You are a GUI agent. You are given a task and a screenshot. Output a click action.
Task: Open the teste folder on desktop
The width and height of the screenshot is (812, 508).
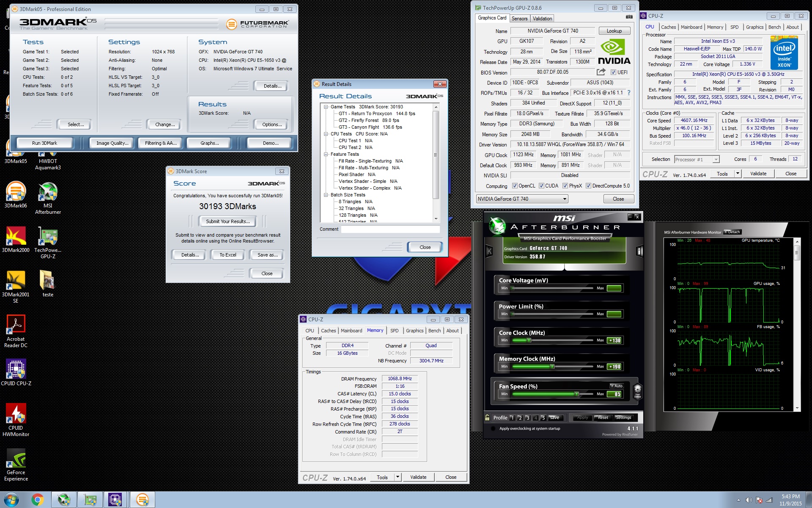point(48,283)
